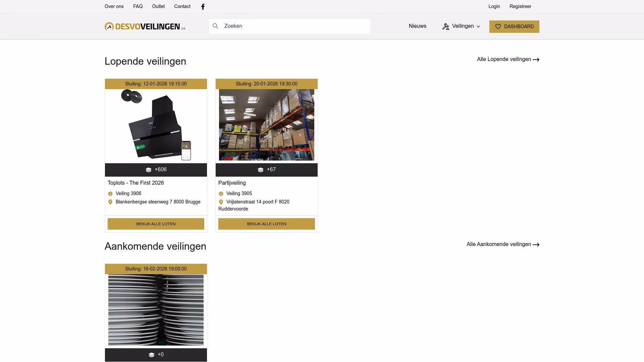
Task: Open the warehouse photo of Partijveiling
Action: click(x=266, y=125)
